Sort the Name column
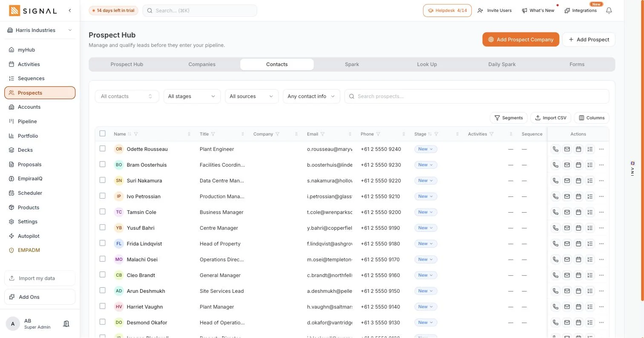This screenshot has width=644, height=338. pos(129,134)
